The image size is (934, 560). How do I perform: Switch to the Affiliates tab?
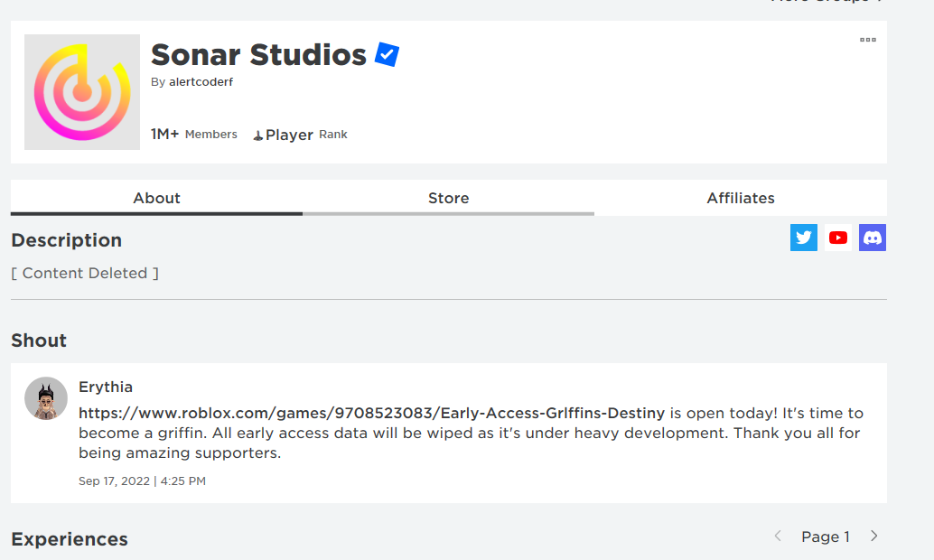(741, 198)
